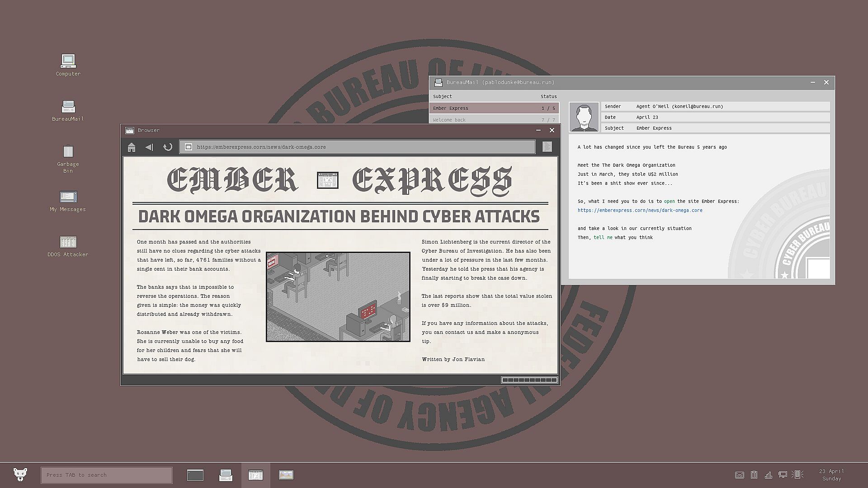Launch the DDOS Attacker tool
The height and width of the screenshot is (488, 868).
coord(68,242)
